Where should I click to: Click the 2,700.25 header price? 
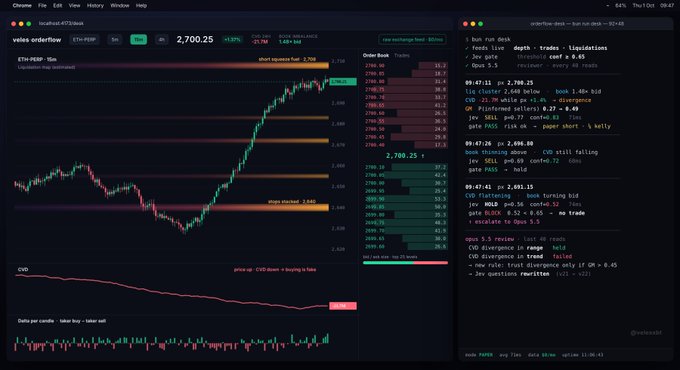coord(195,39)
